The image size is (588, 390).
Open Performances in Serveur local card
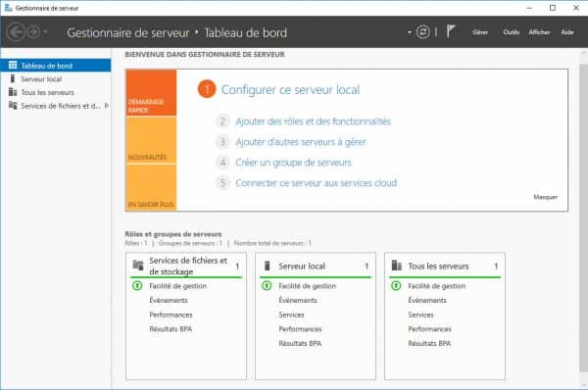click(x=300, y=329)
